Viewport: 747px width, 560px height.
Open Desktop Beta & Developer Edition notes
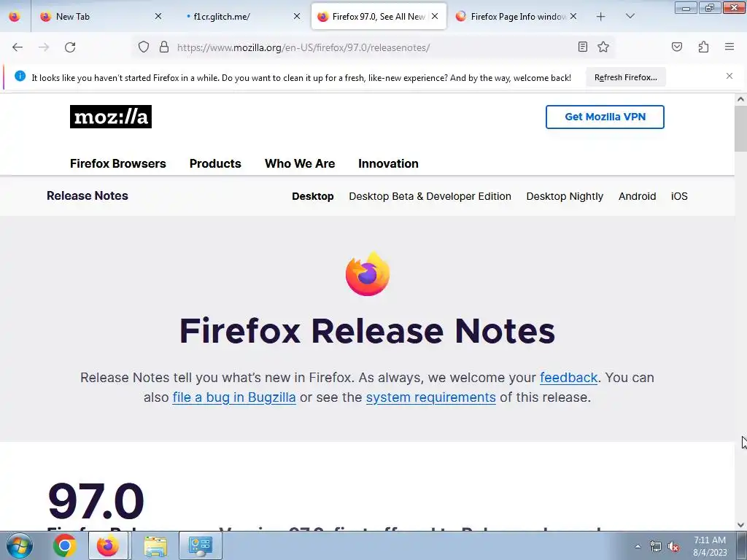[430, 196]
